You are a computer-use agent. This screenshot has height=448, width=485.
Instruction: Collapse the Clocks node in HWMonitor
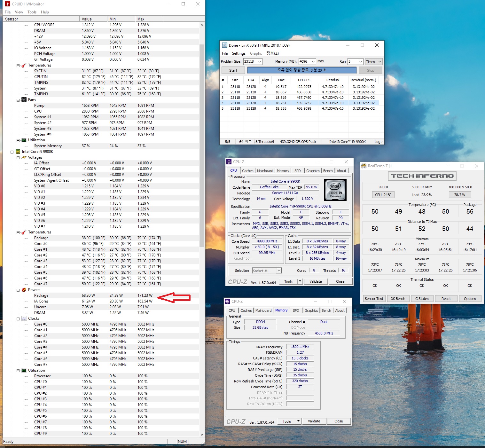click(x=18, y=319)
